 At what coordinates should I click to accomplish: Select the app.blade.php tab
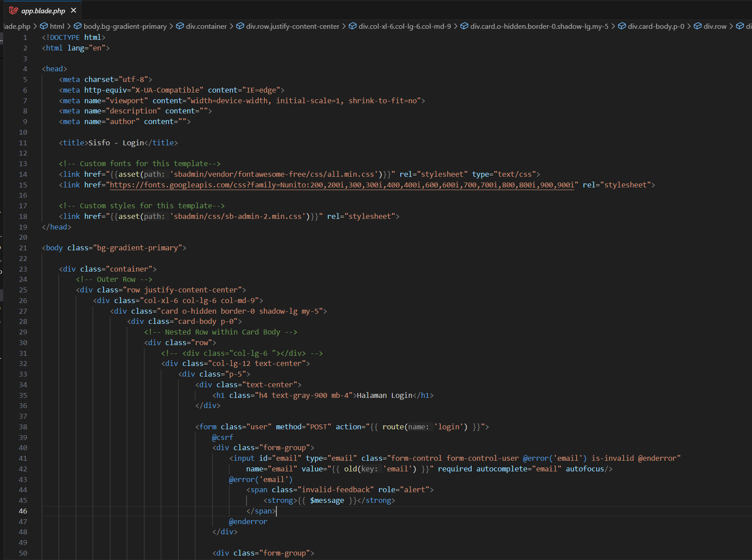pos(43,11)
